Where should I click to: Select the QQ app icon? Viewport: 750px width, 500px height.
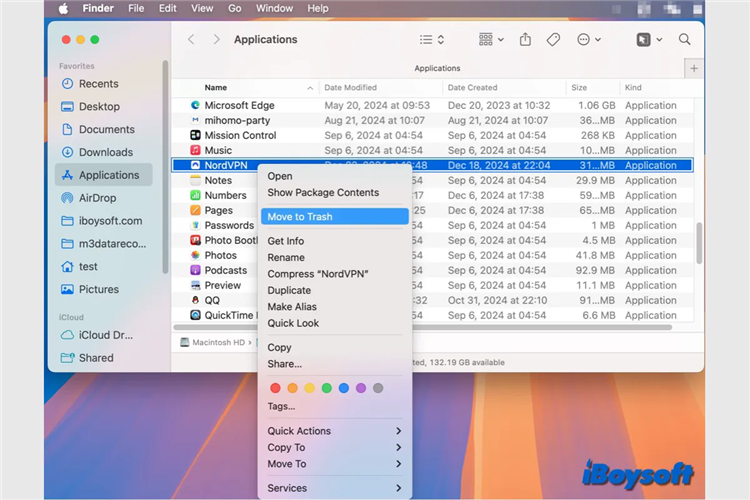click(195, 300)
